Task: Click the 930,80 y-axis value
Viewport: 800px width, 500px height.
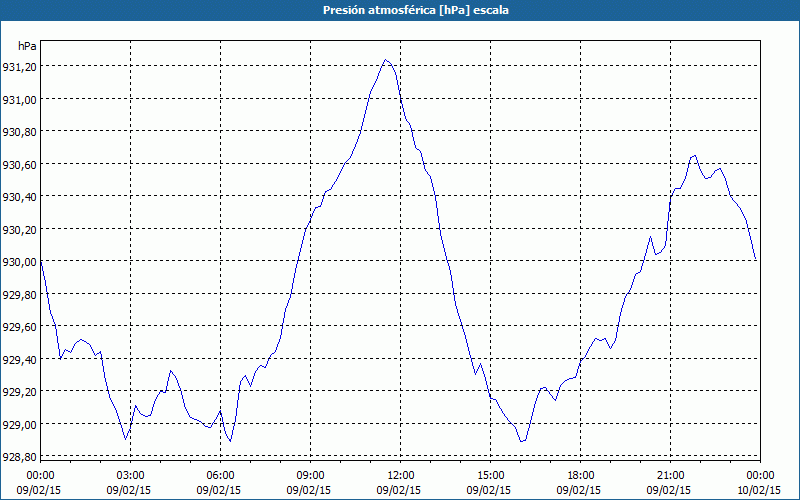Action: coord(19,132)
